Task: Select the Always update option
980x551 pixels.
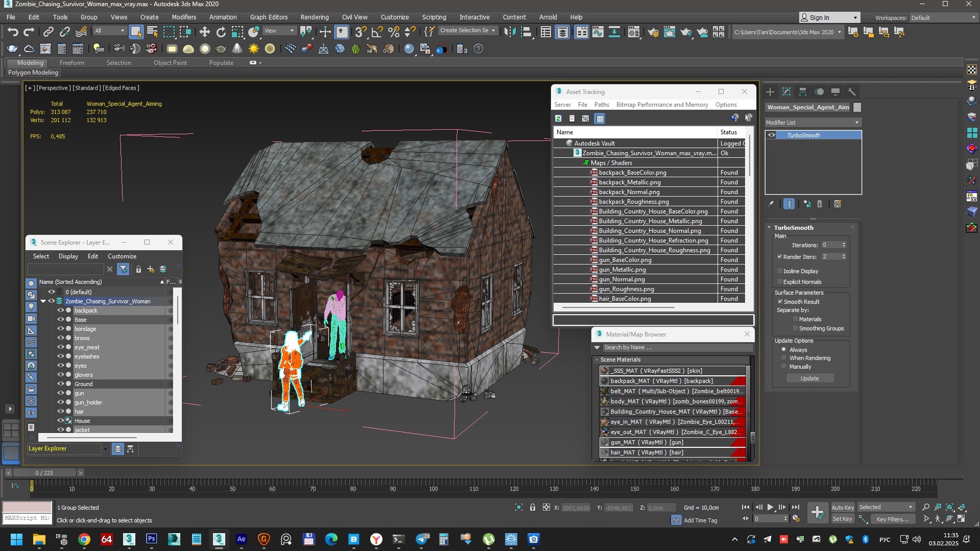Action: click(x=784, y=350)
